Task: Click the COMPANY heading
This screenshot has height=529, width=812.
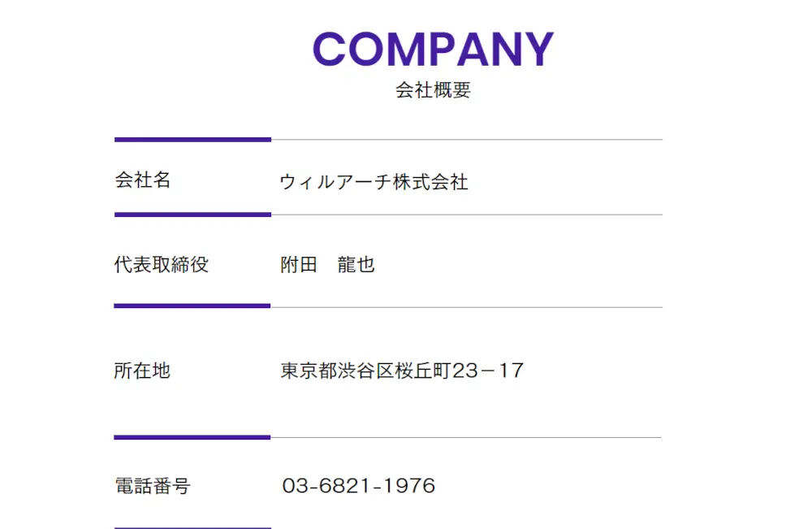Action: tap(433, 49)
